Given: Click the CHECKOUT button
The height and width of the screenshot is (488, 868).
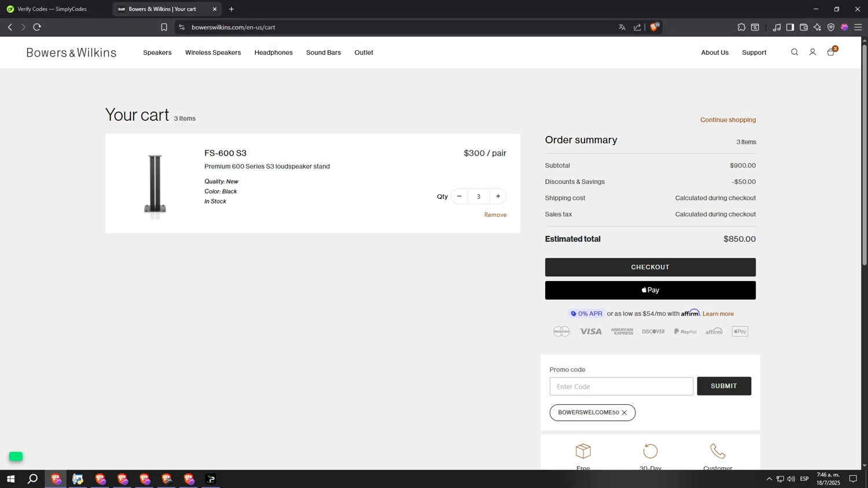Looking at the screenshot, I should (x=650, y=267).
